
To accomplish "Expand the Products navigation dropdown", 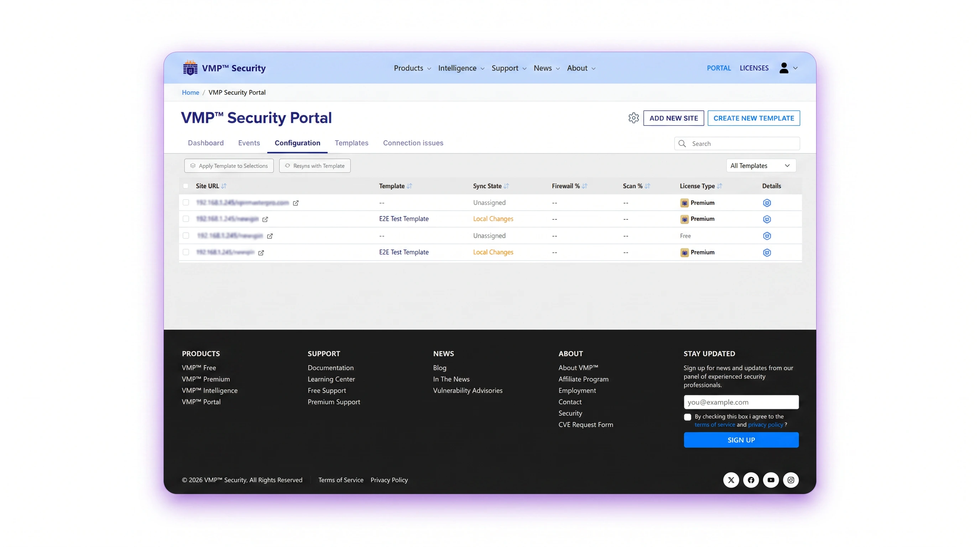I will (412, 68).
